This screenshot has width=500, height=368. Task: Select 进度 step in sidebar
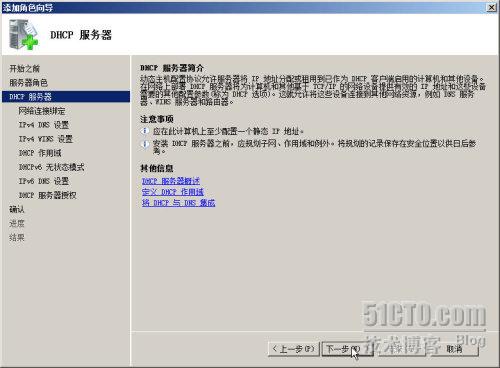(17, 223)
